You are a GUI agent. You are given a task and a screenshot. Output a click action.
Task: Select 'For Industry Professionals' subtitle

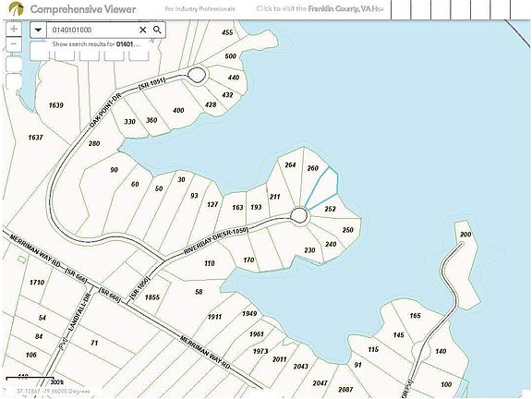(x=199, y=9)
